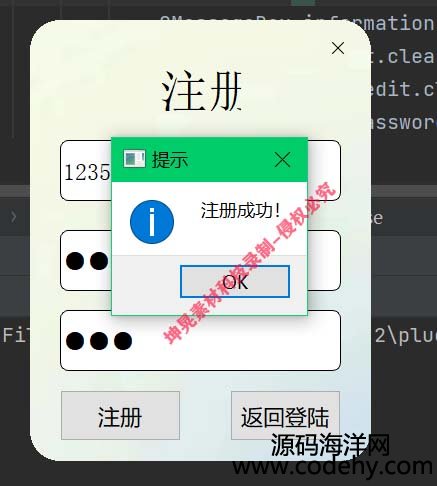
Task: Focus the confirm password field with three dots
Action: [x=200, y=340]
